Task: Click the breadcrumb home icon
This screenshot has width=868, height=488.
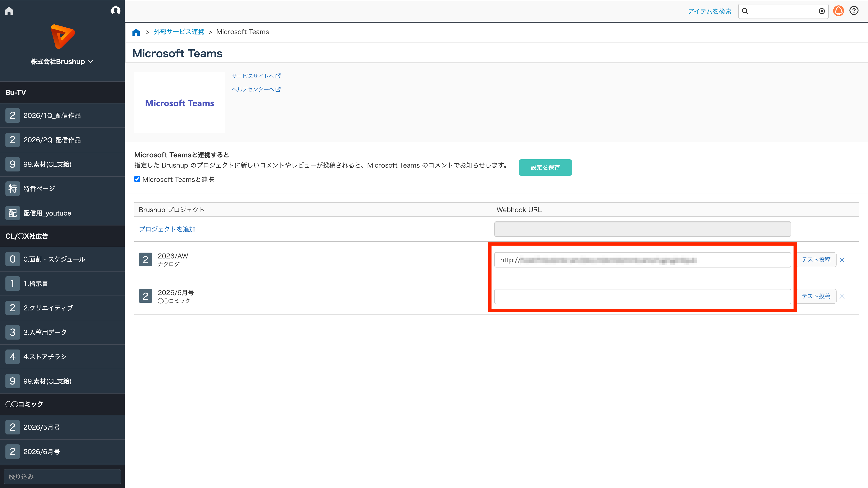Action: pos(136,32)
